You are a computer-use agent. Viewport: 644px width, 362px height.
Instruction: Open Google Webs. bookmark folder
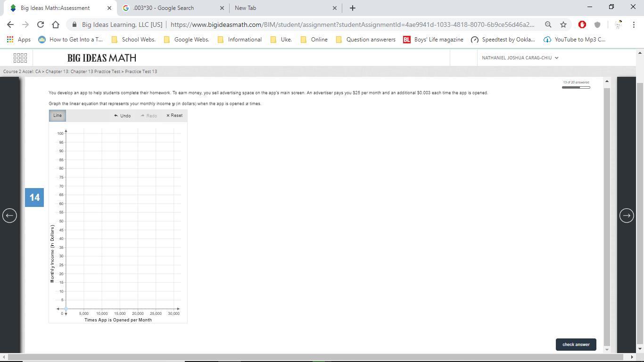(186, 40)
